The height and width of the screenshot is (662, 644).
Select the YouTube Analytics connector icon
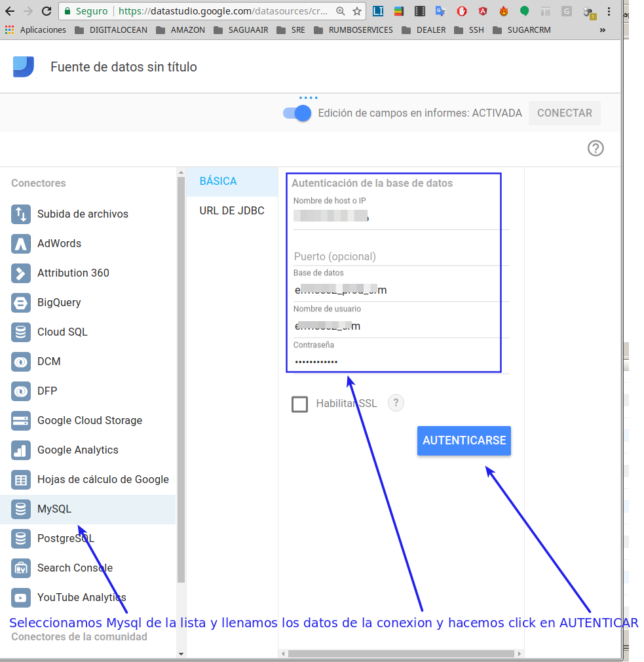[21, 598]
